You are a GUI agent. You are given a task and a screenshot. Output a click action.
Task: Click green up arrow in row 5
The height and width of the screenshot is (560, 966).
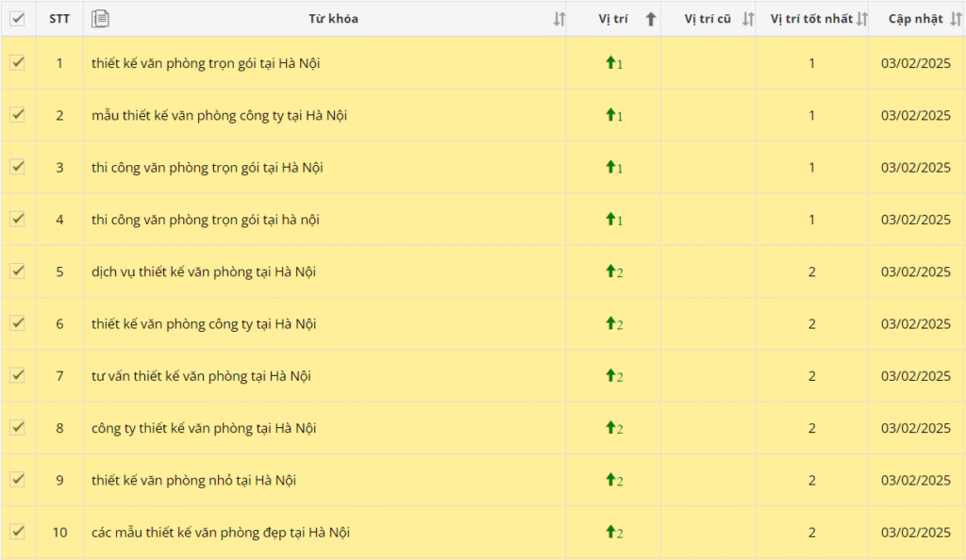(x=609, y=272)
